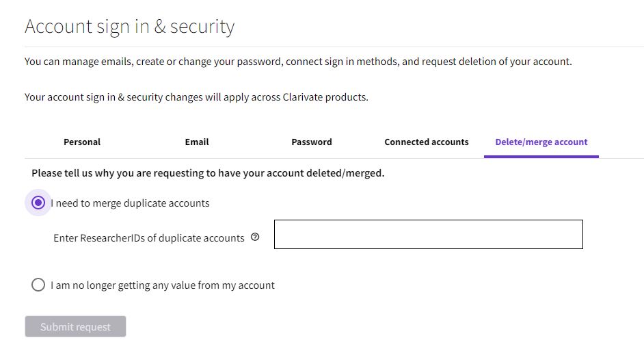Click the 'I need to merge duplicate accounts' label
644x362 pixels.
(130, 203)
